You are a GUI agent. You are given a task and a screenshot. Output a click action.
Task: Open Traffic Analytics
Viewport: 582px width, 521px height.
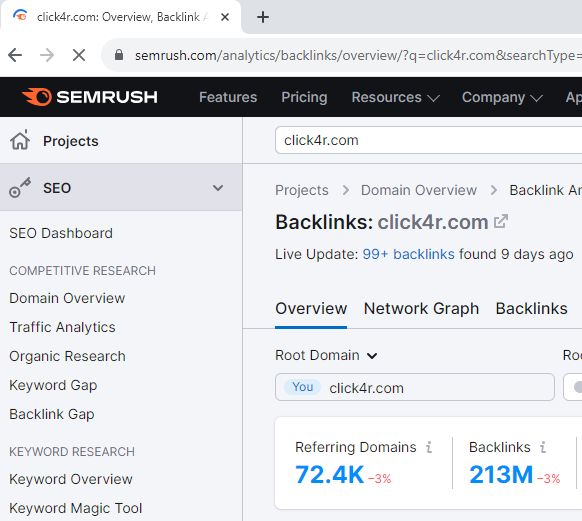62,327
